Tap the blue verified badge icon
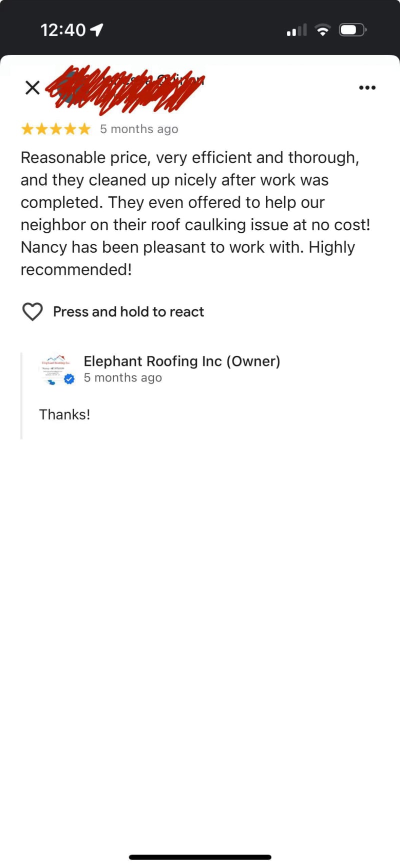400x868 pixels. click(69, 379)
